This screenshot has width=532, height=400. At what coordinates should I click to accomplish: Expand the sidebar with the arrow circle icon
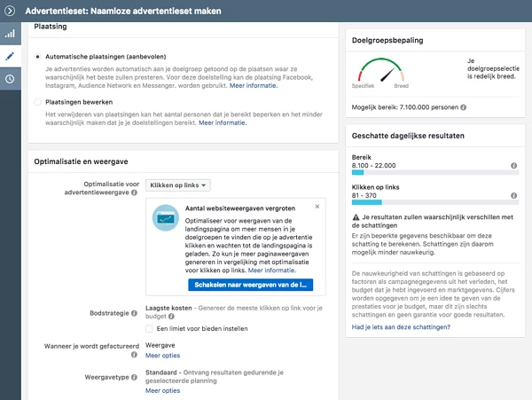[x=10, y=11]
